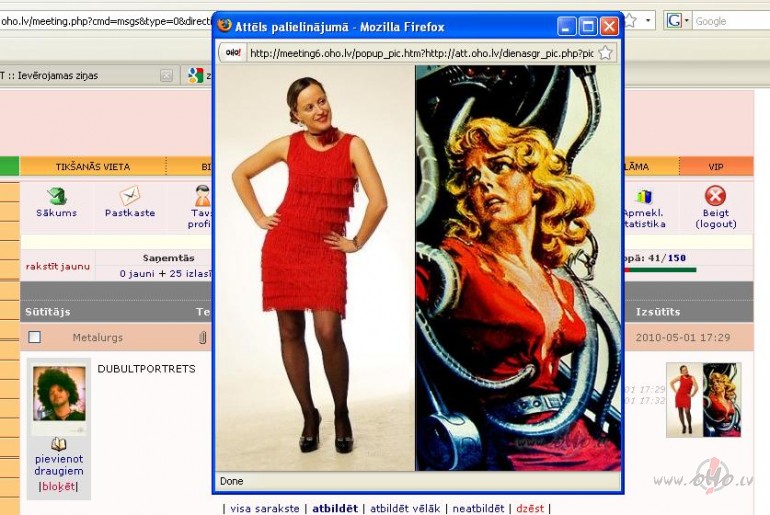The height and width of the screenshot is (515, 770).
Task: Open the Pastkaste mailbox icon
Action: coord(130,196)
